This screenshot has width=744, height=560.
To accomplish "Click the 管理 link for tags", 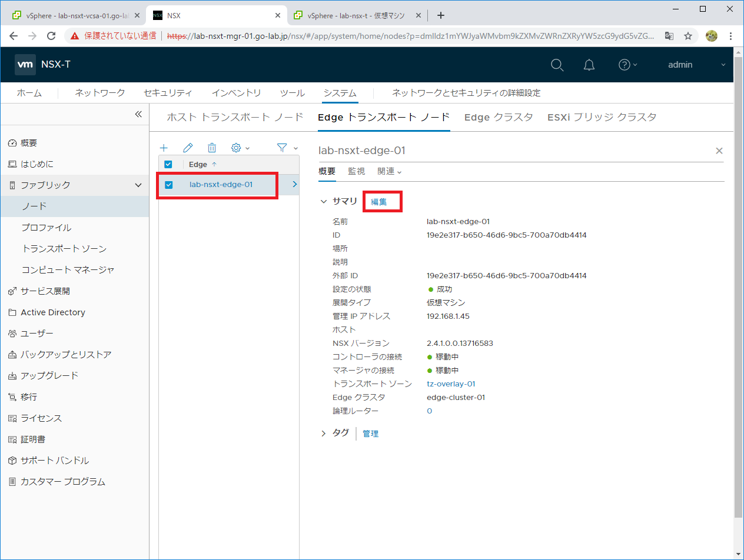I will click(371, 434).
